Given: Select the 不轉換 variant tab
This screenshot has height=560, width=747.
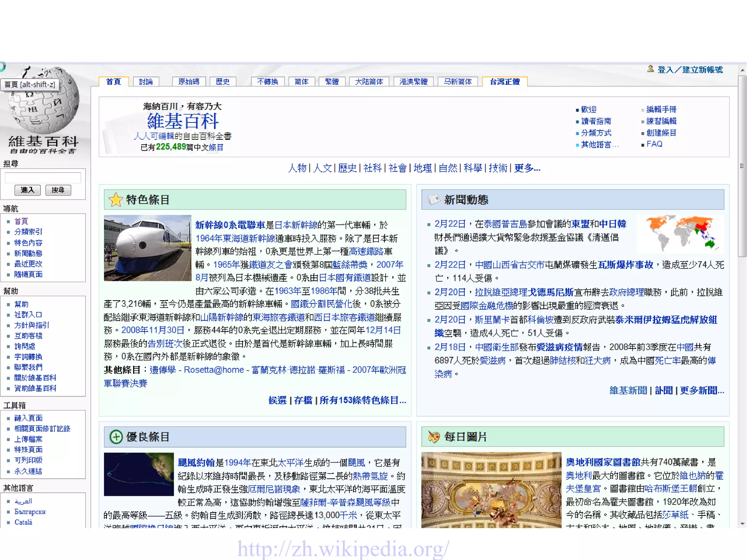Looking at the screenshot, I should point(268,82).
